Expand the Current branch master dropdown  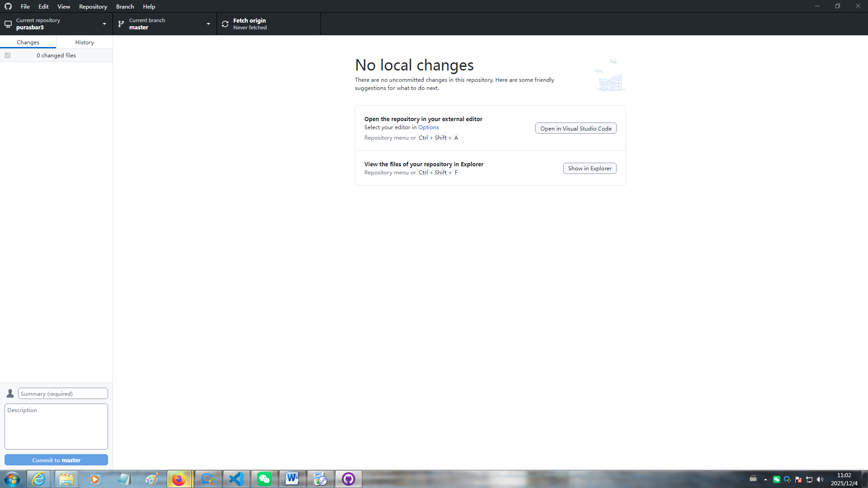pyautogui.click(x=165, y=24)
